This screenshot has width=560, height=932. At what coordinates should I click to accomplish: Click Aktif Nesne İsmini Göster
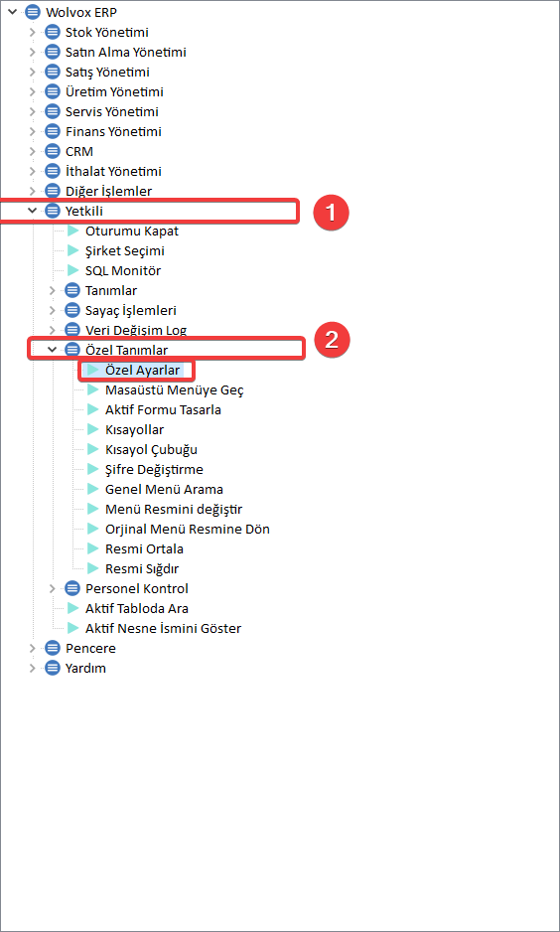(x=163, y=628)
